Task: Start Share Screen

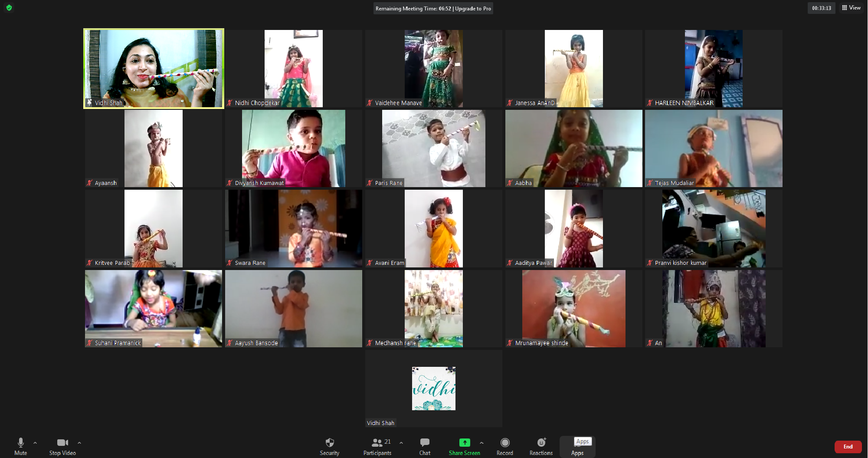Action: [x=464, y=446]
